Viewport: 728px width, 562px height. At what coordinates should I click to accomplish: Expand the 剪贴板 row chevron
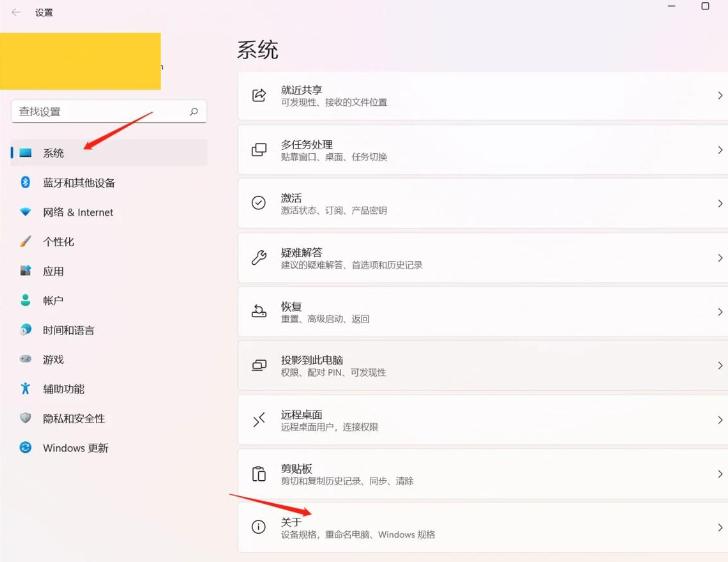click(720, 474)
